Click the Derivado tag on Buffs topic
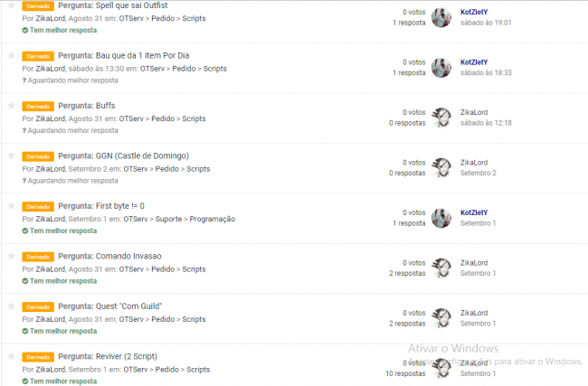Image resolution: width=588 pixels, height=386 pixels. [38, 107]
